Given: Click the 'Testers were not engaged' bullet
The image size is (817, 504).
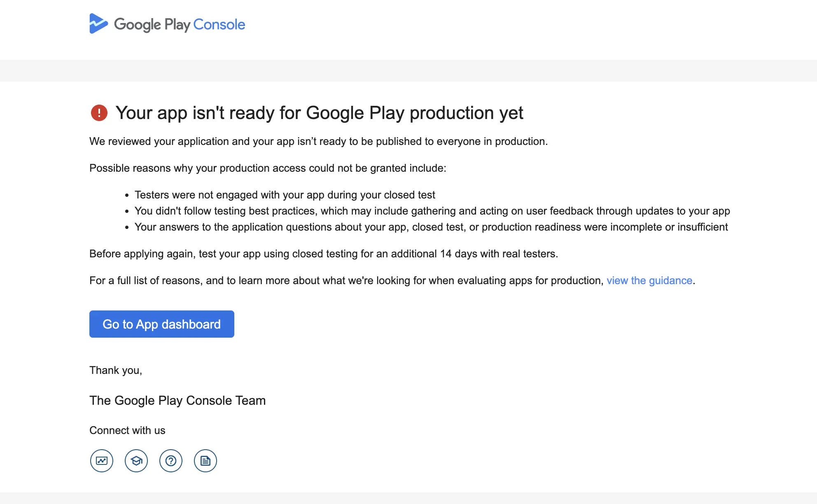Looking at the screenshot, I should pos(285,195).
